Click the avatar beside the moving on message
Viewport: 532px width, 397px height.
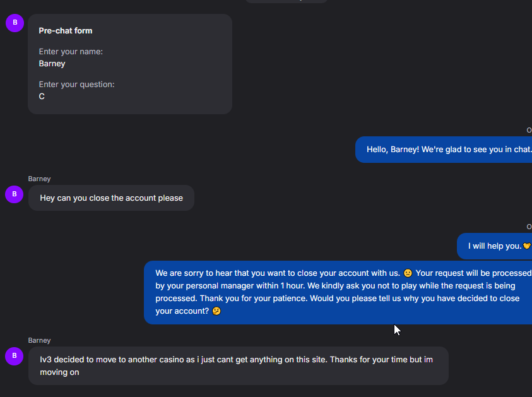point(15,356)
